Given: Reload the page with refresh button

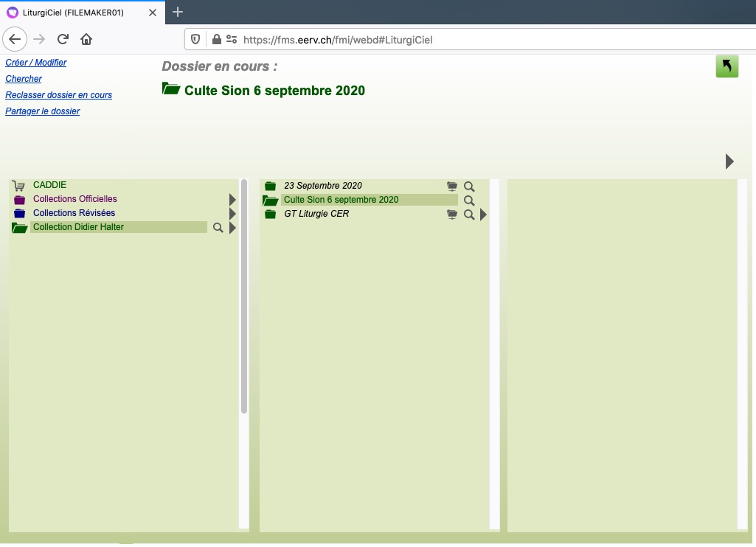Looking at the screenshot, I should [x=63, y=39].
